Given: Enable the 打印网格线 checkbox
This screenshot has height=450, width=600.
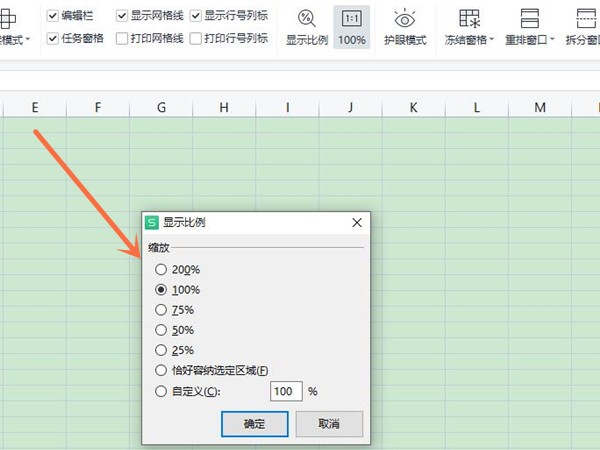Looking at the screenshot, I should click(x=122, y=39).
